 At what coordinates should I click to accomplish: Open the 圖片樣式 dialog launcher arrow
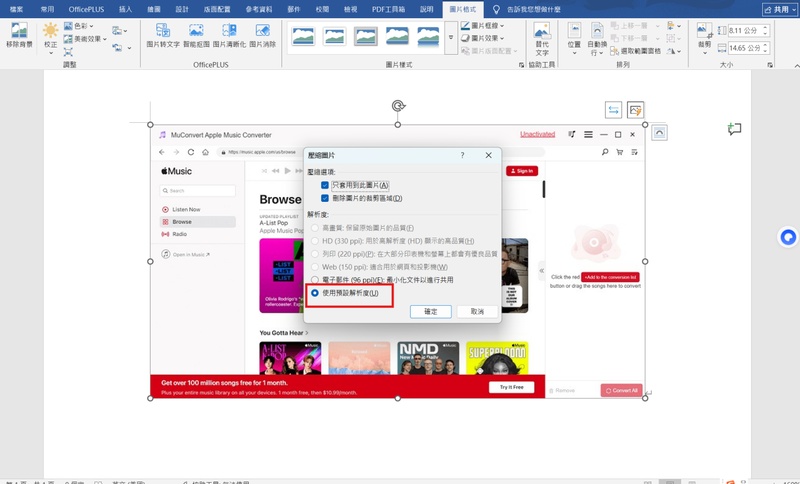click(x=521, y=65)
